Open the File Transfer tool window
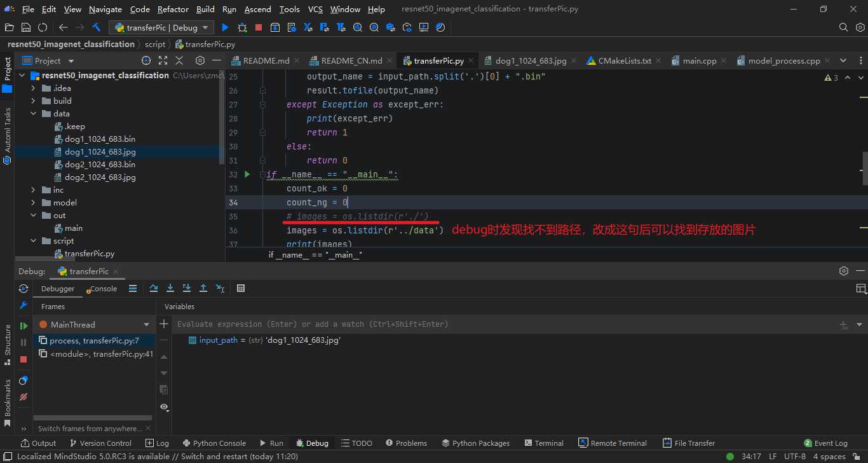 click(x=689, y=443)
